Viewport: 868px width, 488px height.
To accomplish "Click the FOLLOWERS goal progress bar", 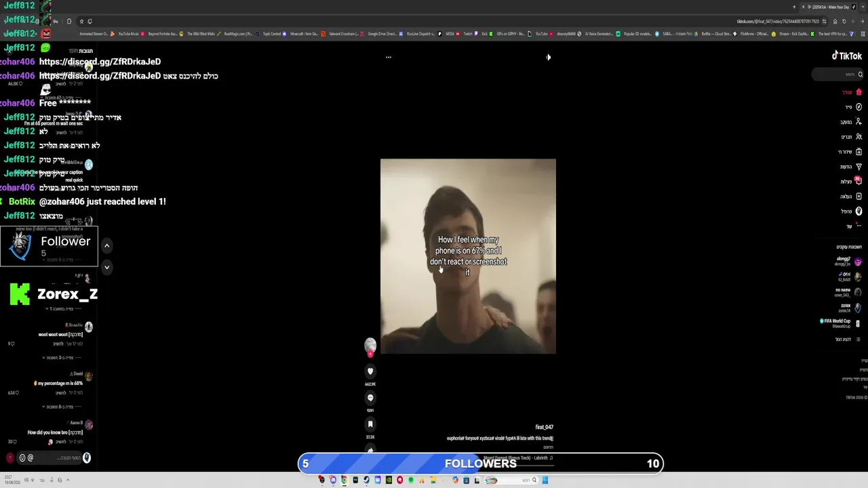I will pos(480,464).
